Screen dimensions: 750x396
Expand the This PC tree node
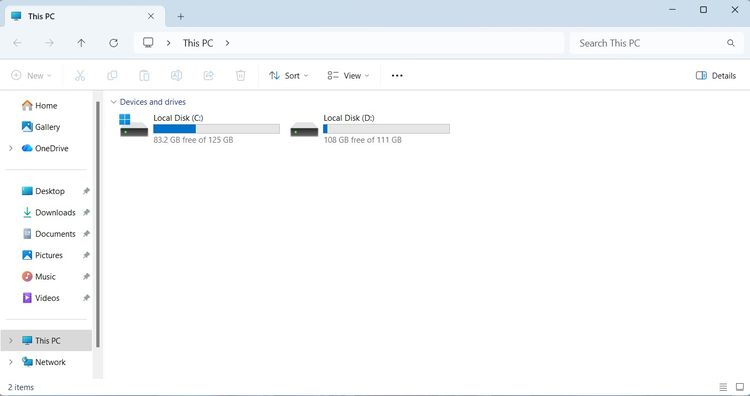pyautogui.click(x=11, y=341)
